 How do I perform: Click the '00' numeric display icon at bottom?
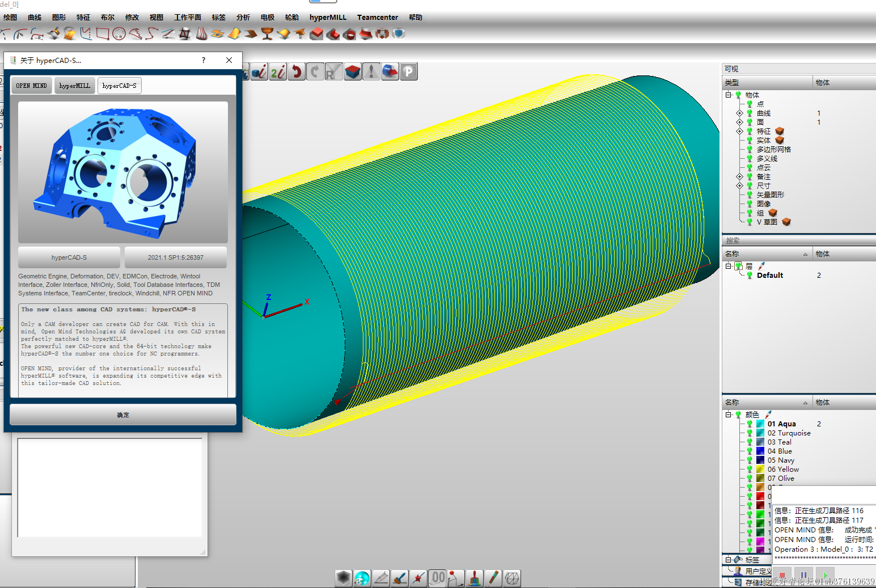click(437, 578)
